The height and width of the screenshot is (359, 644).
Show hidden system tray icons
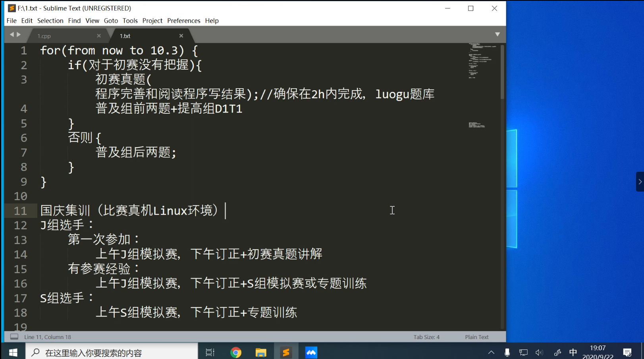click(491, 352)
